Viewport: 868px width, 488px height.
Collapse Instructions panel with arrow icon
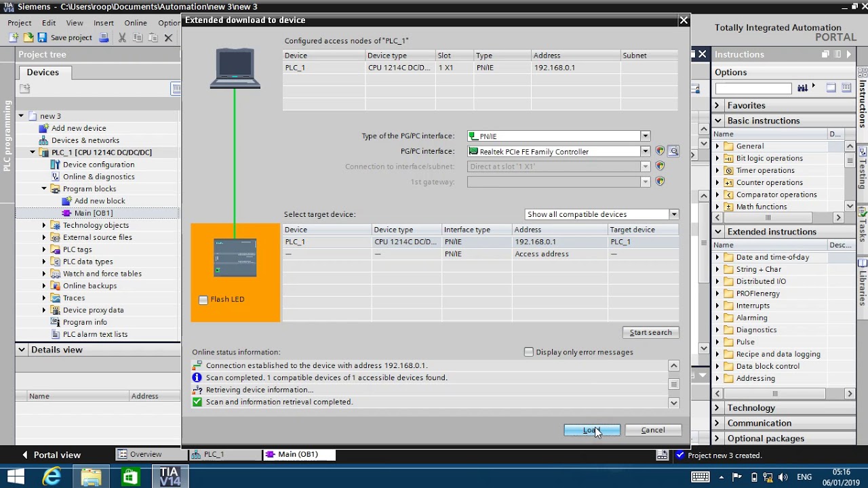click(x=848, y=54)
